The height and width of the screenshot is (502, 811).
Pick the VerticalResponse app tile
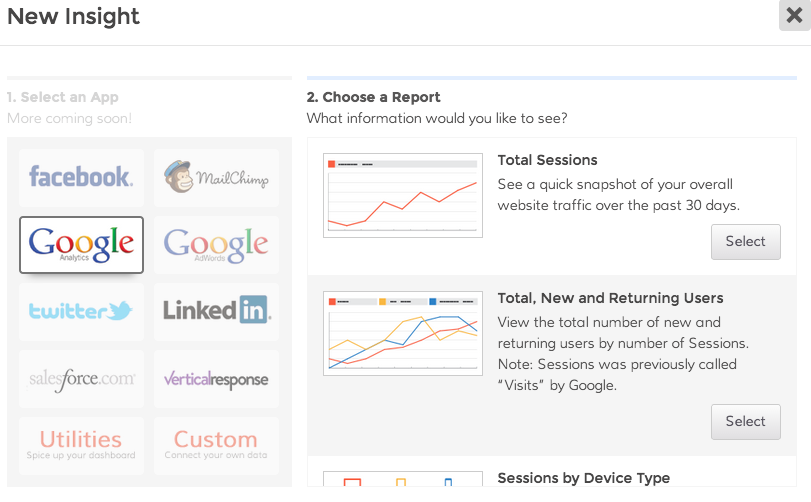click(x=216, y=379)
